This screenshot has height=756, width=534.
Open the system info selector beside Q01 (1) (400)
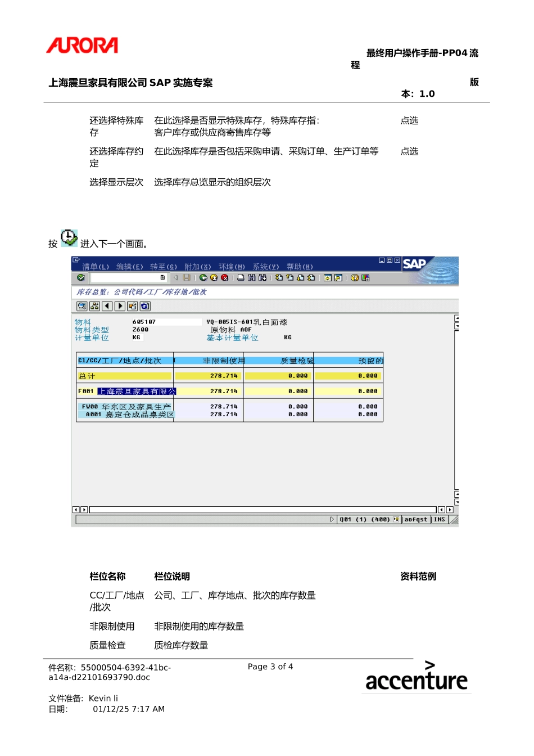[x=396, y=520]
